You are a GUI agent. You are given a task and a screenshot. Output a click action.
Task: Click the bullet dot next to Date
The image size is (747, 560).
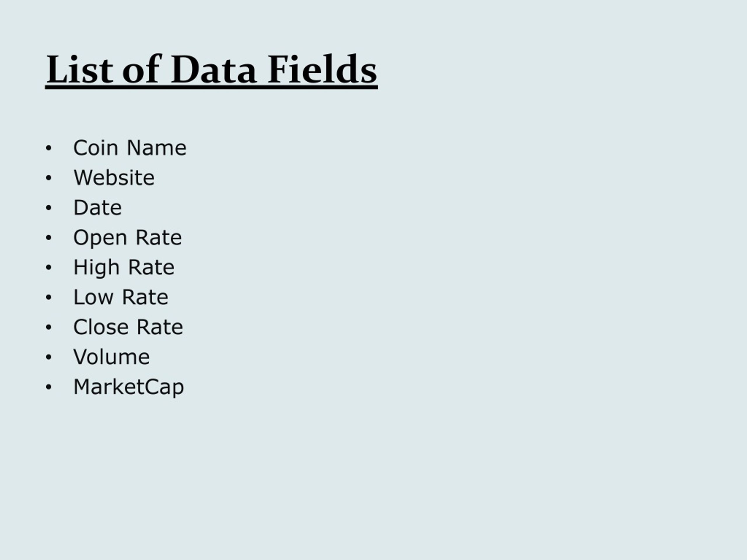point(49,208)
